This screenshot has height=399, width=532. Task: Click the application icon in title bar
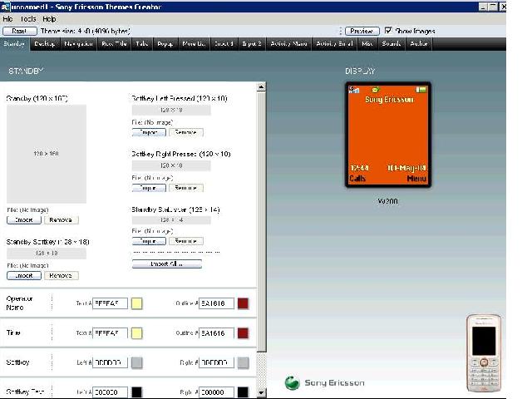[x=5, y=7]
